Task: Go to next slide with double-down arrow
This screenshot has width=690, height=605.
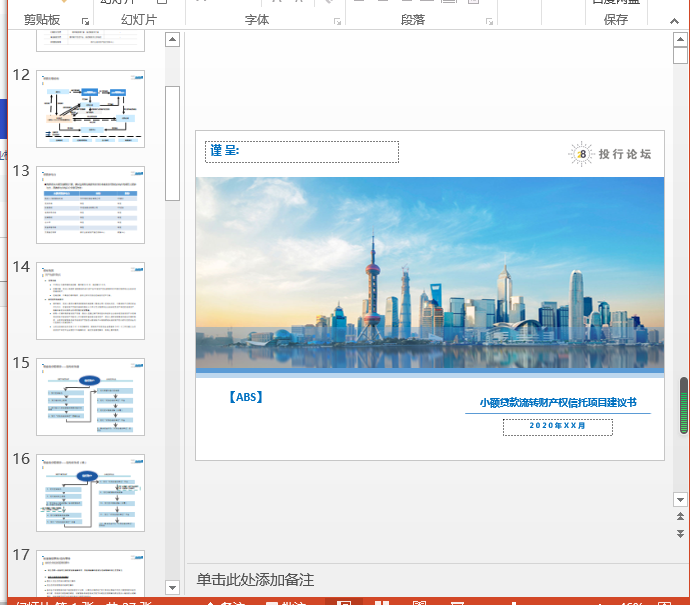Action: click(680, 534)
